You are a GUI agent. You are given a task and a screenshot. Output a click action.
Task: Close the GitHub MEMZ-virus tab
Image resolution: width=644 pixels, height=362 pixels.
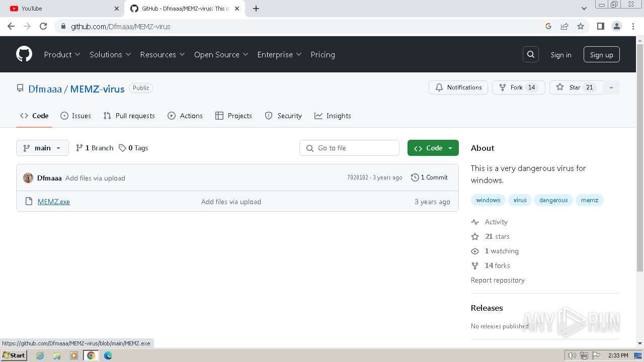(237, 9)
